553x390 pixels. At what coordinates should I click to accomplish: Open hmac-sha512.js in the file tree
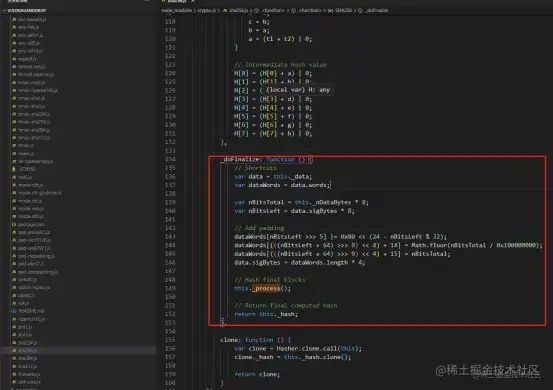point(34,138)
